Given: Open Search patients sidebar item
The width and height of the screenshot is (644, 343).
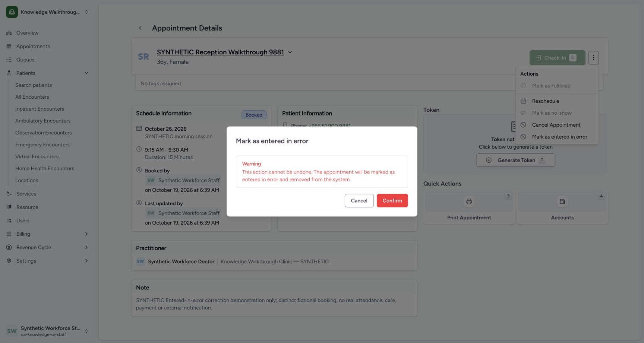Looking at the screenshot, I should (x=34, y=85).
